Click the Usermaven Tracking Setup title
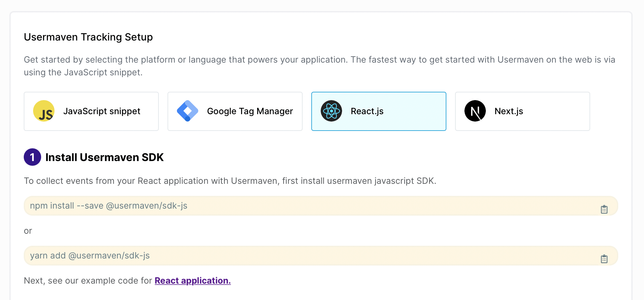 tap(88, 37)
